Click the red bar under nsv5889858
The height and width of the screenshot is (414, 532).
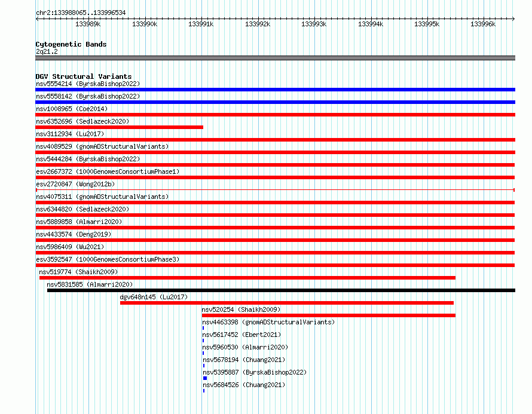point(275,228)
